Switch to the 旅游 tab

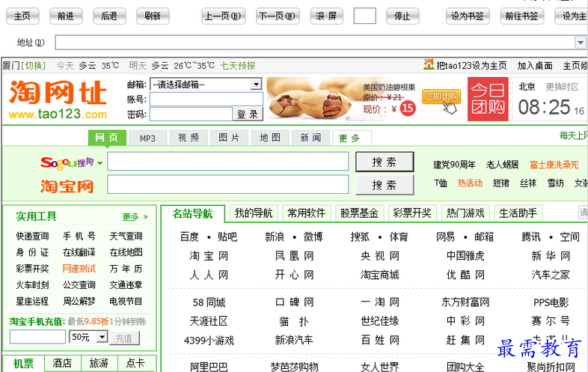(x=99, y=363)
